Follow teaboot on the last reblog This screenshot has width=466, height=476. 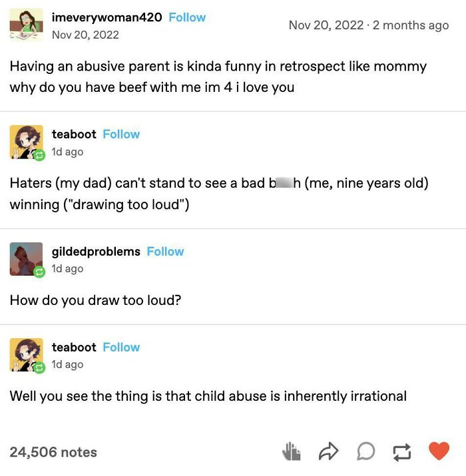pos(121,347)
